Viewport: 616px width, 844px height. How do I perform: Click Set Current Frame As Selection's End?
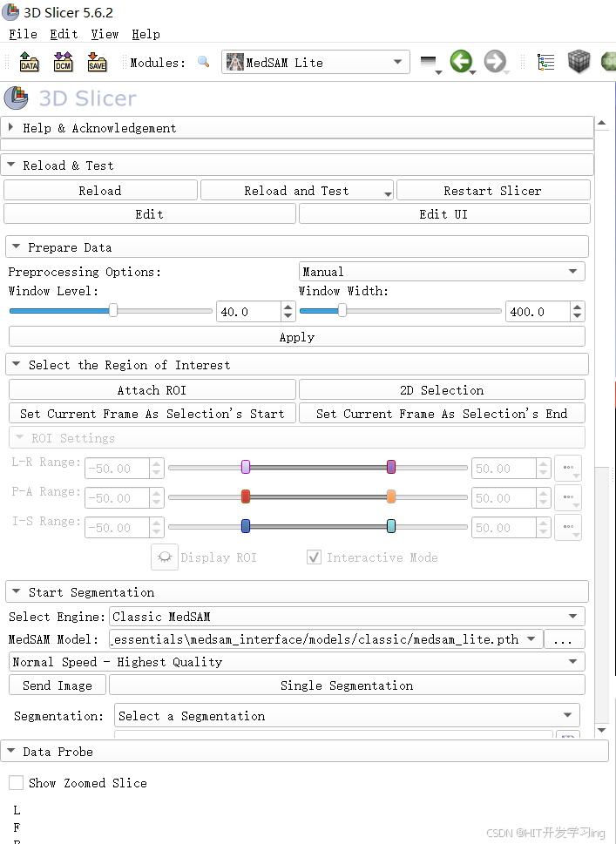click(442, 414)
